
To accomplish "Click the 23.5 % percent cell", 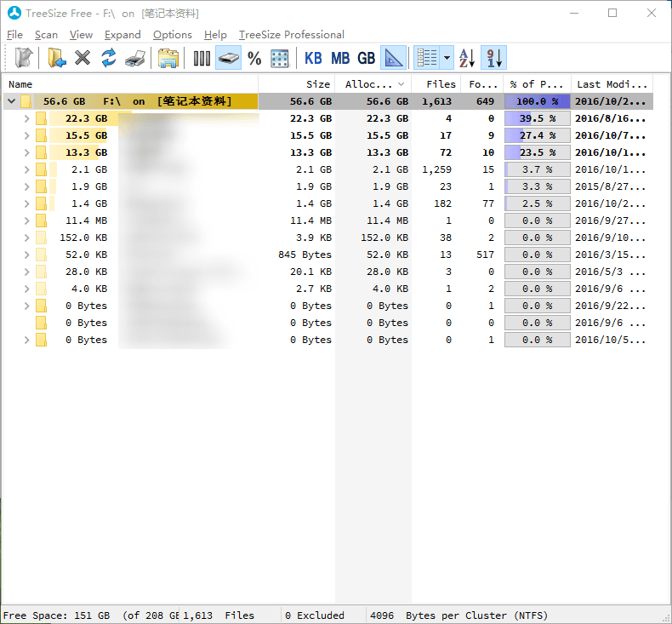I will (x=538, y=152).
